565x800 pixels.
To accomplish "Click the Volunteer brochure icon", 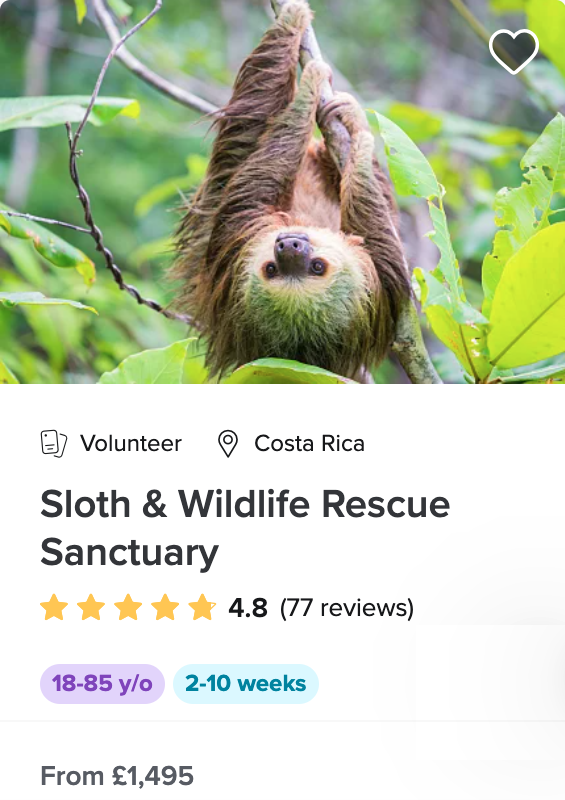I will point(54,443).
